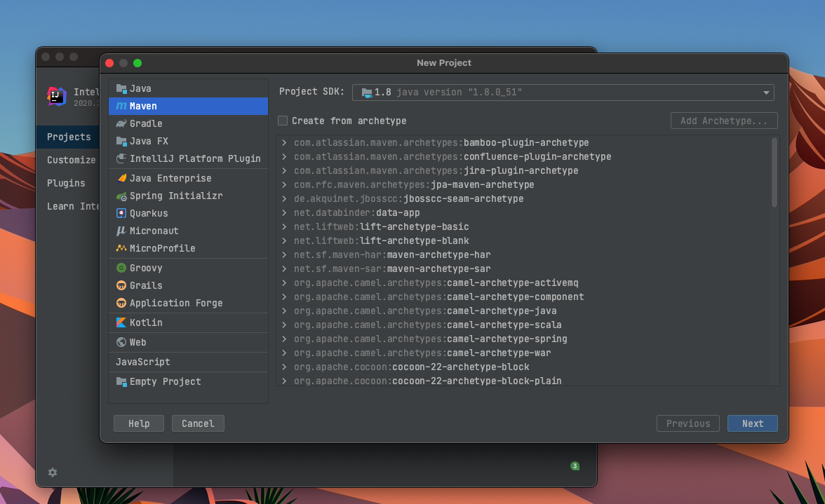Click the Gradle elephant icon
The height and width of the screenshot is (504, 825).
[121, 123]
